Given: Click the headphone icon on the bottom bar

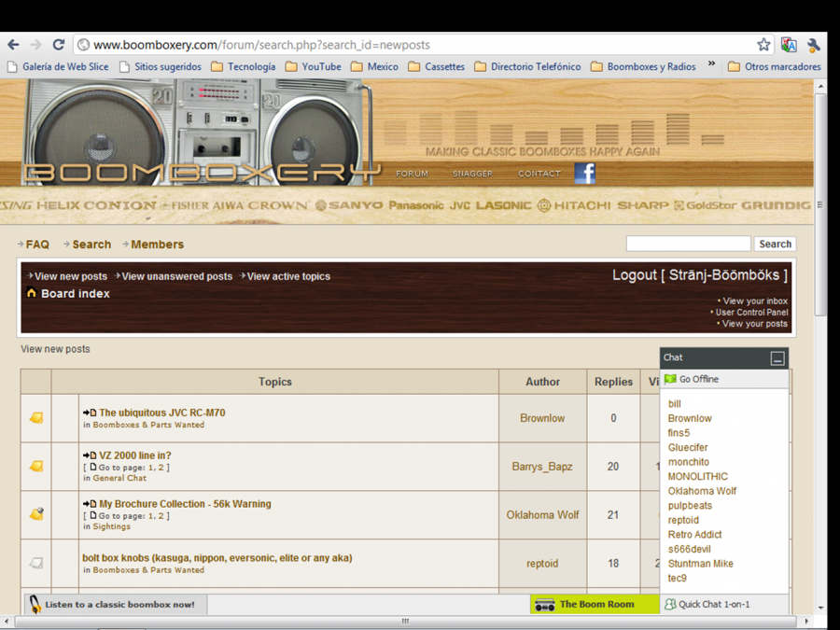Looking at the screenshot, I should point(35,604).
